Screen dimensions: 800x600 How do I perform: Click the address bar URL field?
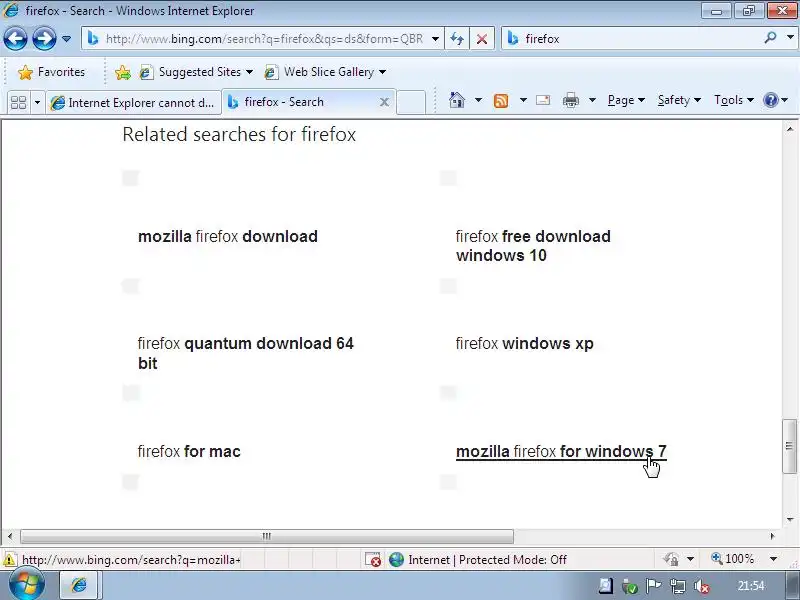coord(264,39)
